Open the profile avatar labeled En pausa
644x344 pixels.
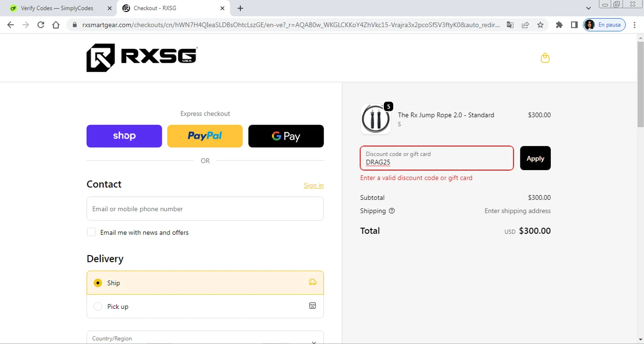pos(604,25)
